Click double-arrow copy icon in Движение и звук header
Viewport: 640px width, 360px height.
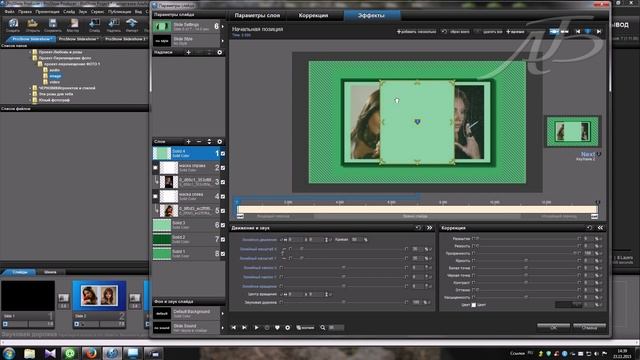(429, 228)
